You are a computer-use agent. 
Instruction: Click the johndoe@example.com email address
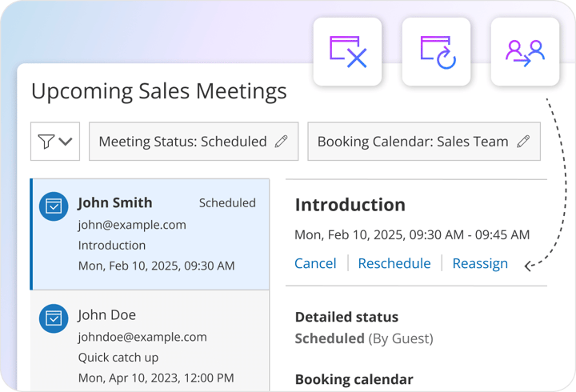[142, 337]
